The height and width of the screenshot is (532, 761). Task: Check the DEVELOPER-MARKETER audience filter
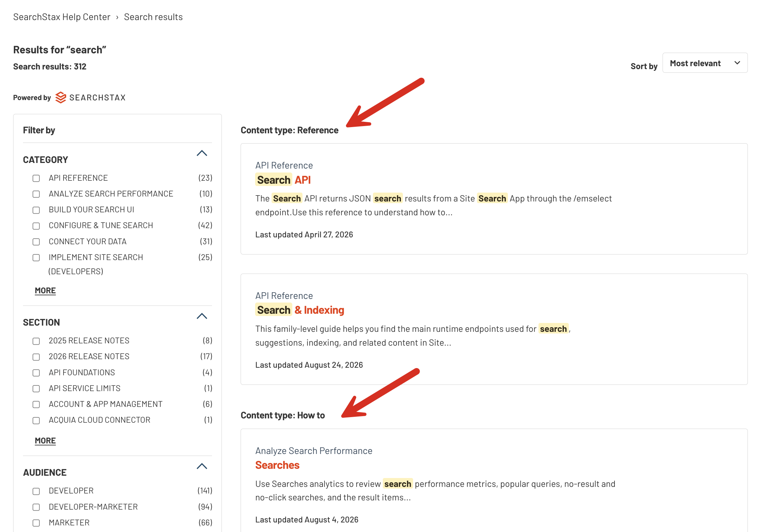coord(36,507)
